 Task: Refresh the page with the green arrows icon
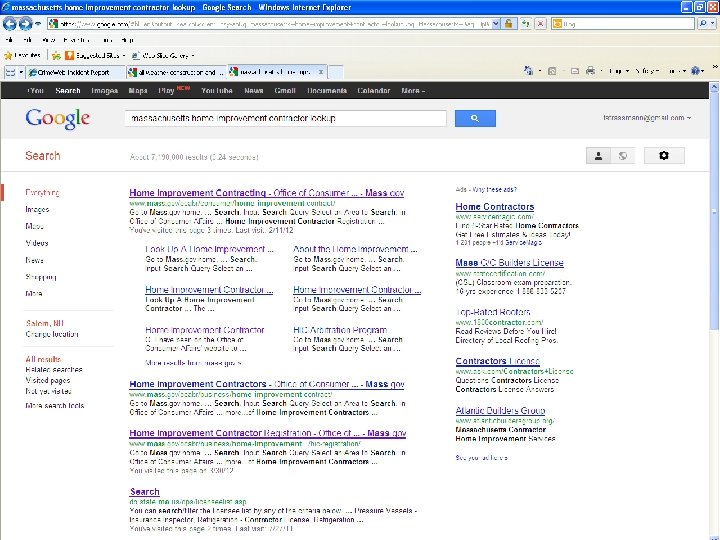point(525,23)
